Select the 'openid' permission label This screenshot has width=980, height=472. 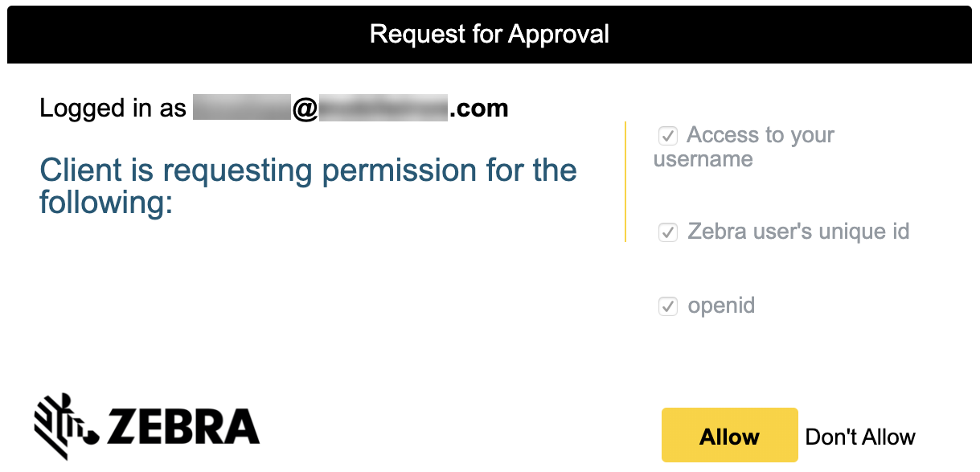(x=721, y=306)
